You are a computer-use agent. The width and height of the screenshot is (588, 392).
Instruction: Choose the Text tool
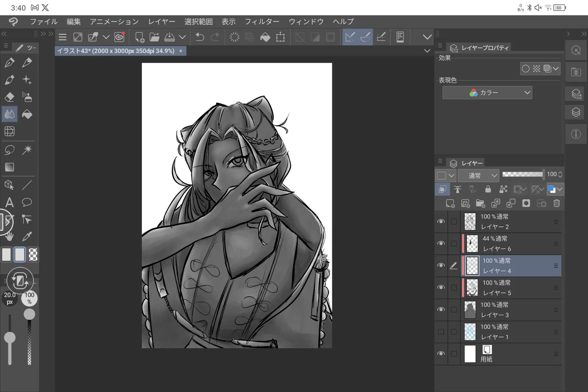pos(9,202)
